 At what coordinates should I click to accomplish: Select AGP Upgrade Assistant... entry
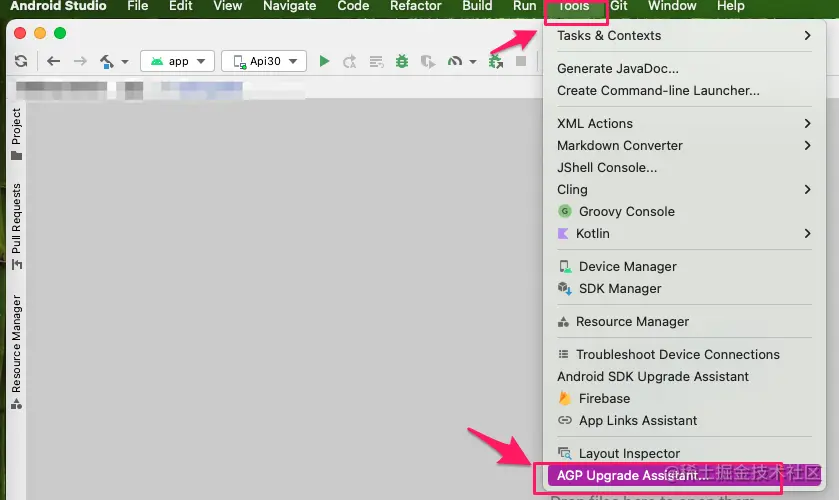tap(684, 475)
